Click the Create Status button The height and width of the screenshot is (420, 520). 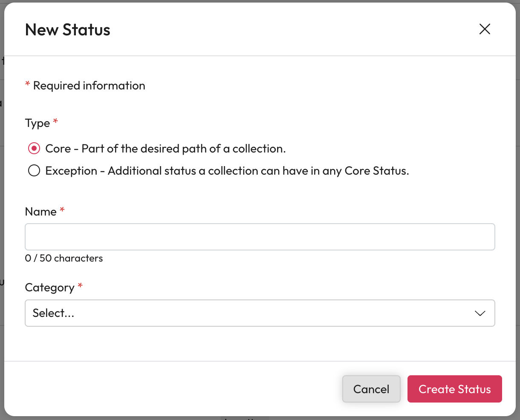454,389
